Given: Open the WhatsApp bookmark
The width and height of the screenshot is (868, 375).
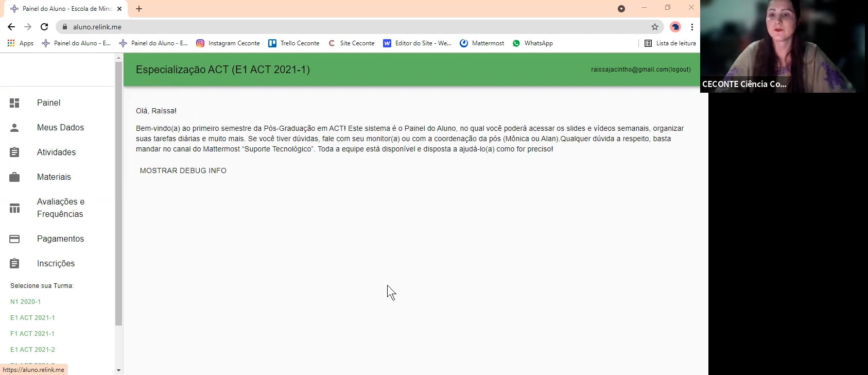Looking at the screenshot, I should point(533,43).
